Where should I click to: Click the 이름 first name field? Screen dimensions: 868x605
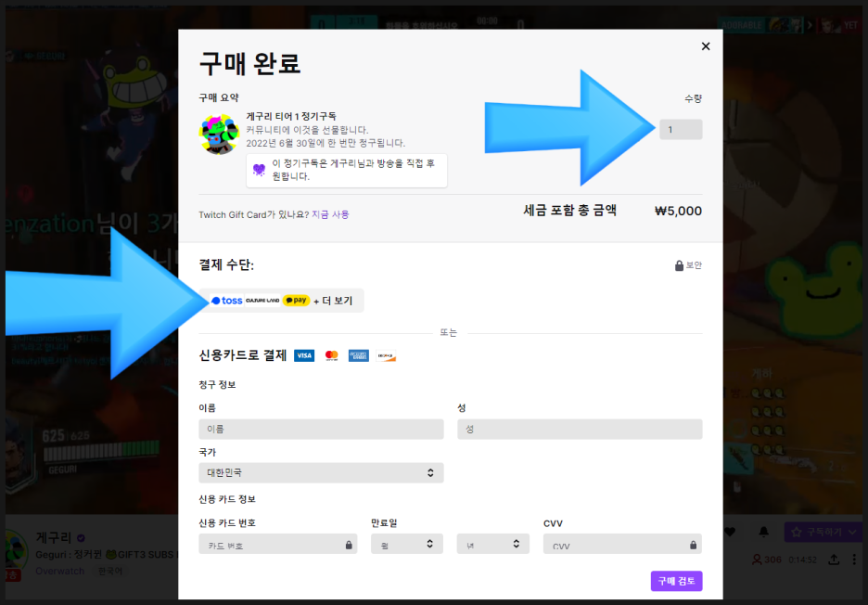coord(321,429)
